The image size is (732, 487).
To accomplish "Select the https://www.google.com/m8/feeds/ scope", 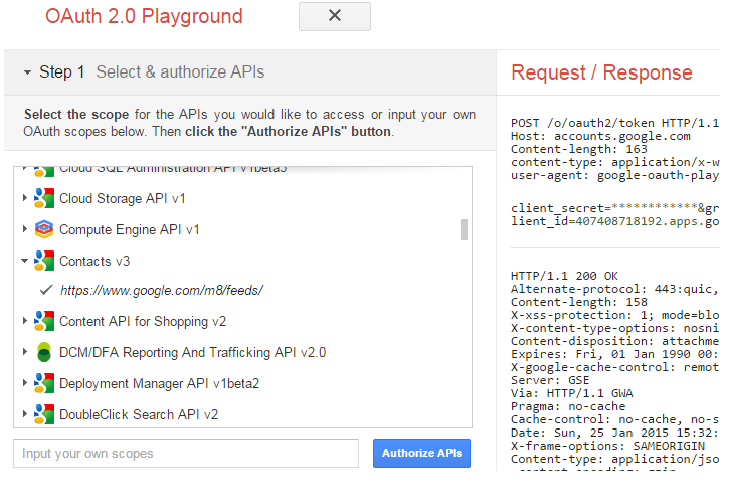I will point(161,291).
